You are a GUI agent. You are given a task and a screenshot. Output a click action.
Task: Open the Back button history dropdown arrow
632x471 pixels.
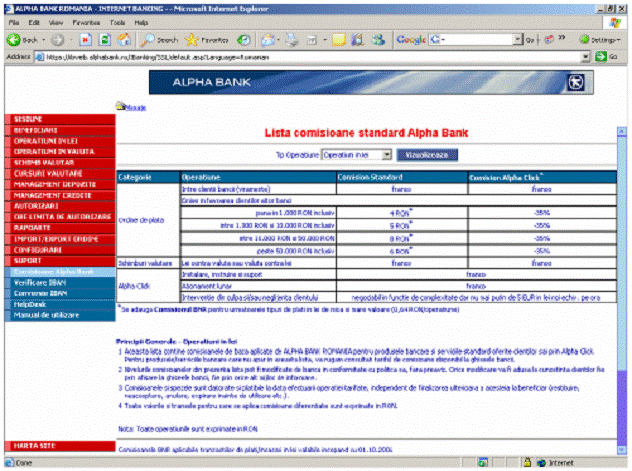pyautogui.click(x=44, y=40)
